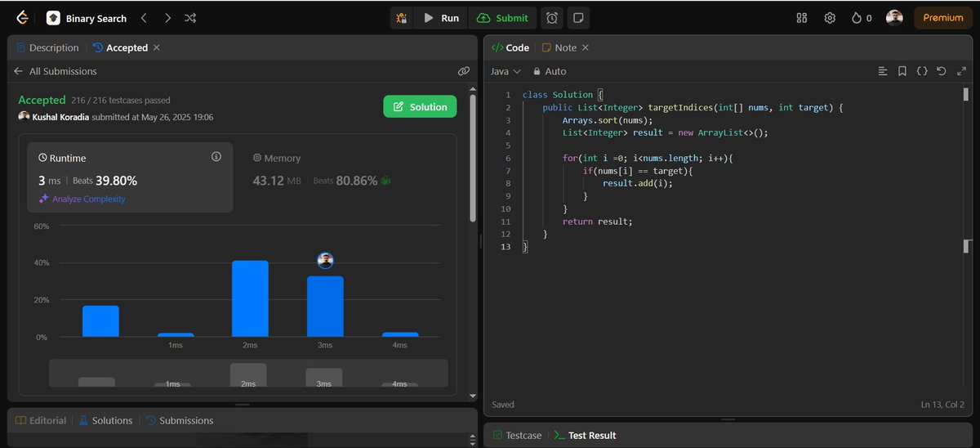
Task: Reset code to default icon
Action: 942,71
